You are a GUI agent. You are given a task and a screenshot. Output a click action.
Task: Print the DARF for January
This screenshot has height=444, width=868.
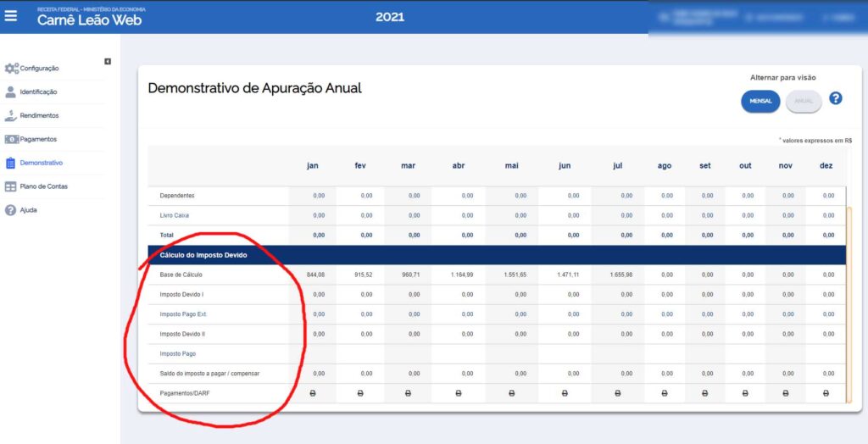tap(312, 393)
